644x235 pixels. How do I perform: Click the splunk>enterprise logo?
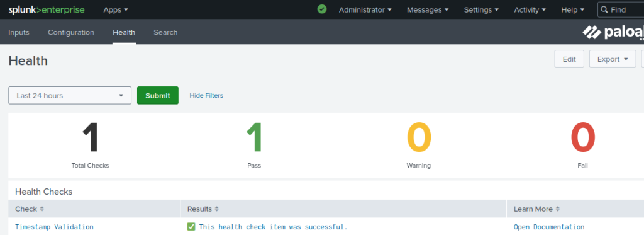[47, 10]
